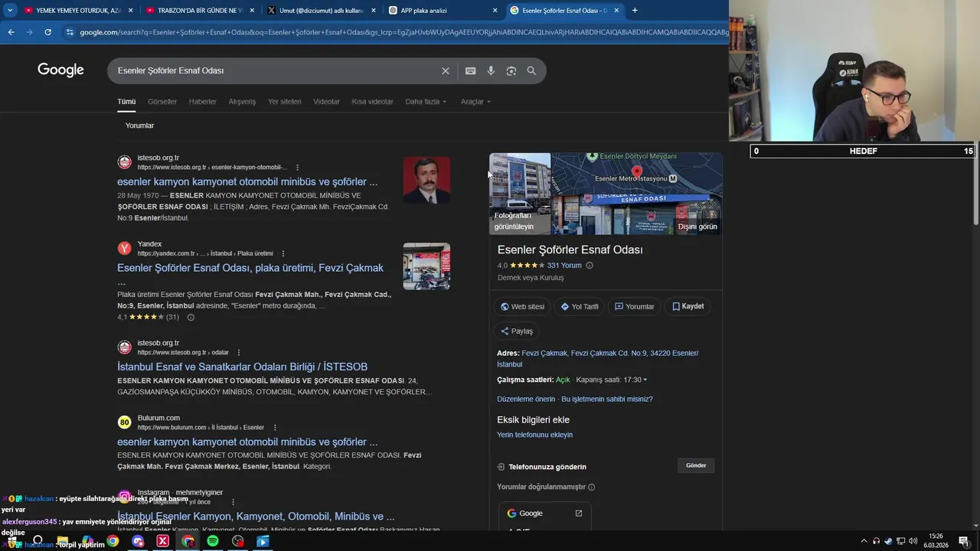
Task: Expand the Araçlar menu
Action: pos(475,102)
